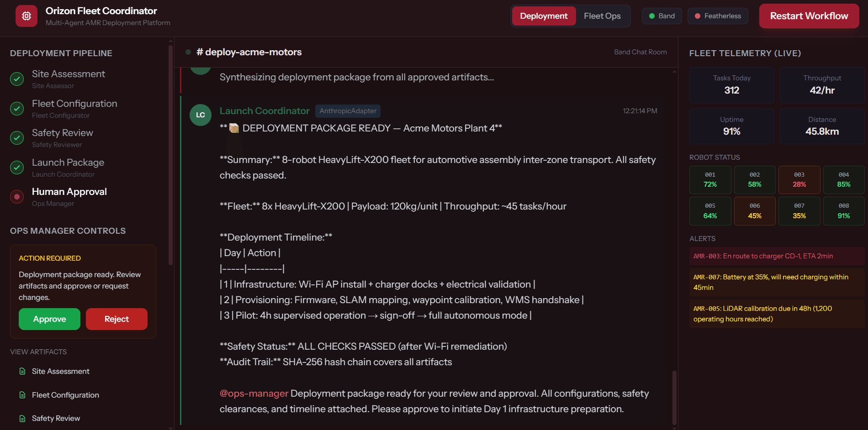
Task: Approve the deployment package
Action: coord(49,319)
